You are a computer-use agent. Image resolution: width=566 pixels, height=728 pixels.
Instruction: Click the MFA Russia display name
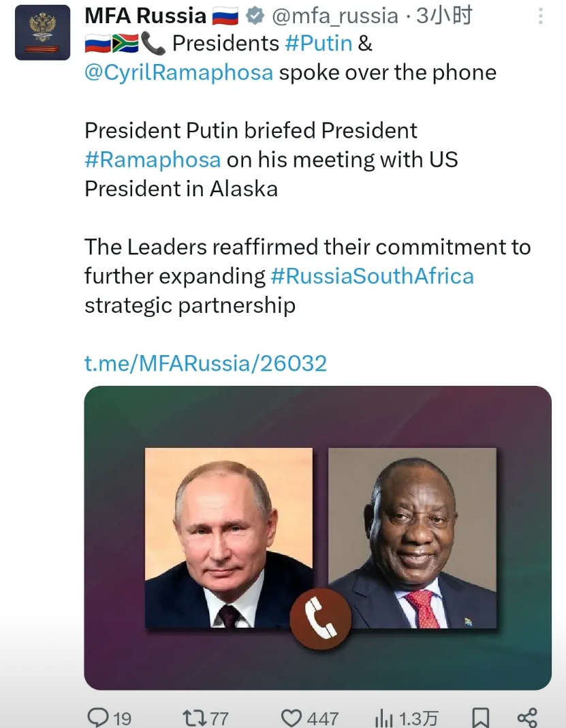point(145,16)
